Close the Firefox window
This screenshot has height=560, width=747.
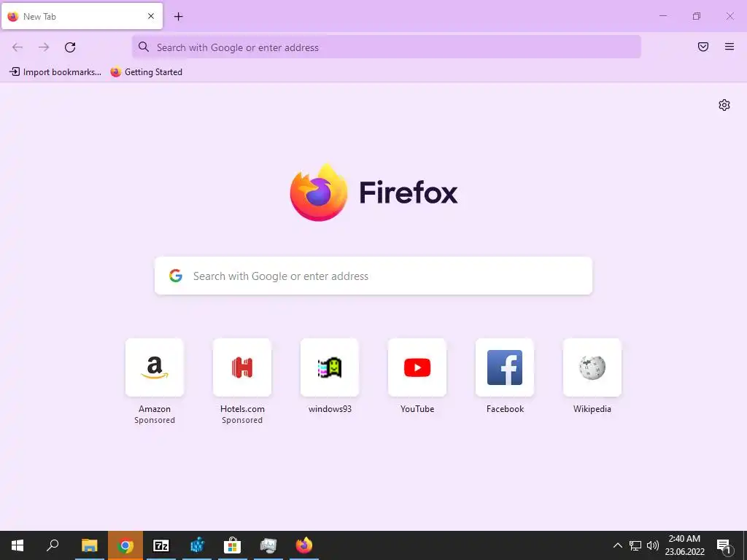pos(729,16)
